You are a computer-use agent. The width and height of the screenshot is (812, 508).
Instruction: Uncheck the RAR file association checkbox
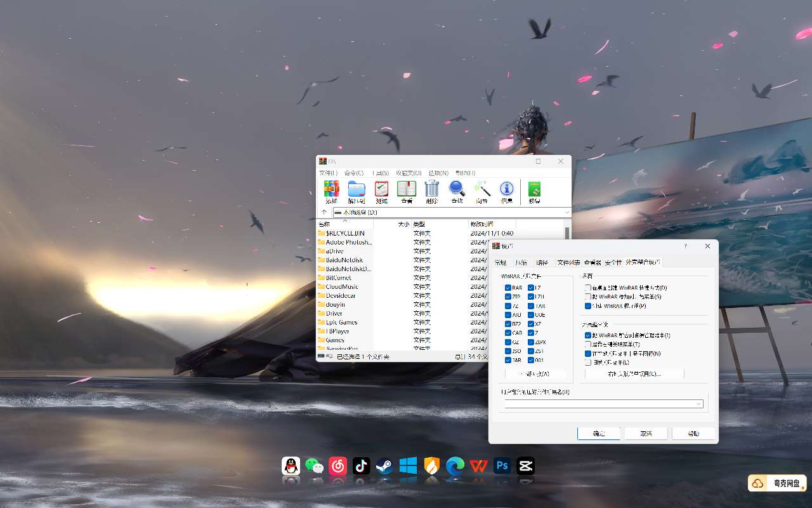[508, 288]
